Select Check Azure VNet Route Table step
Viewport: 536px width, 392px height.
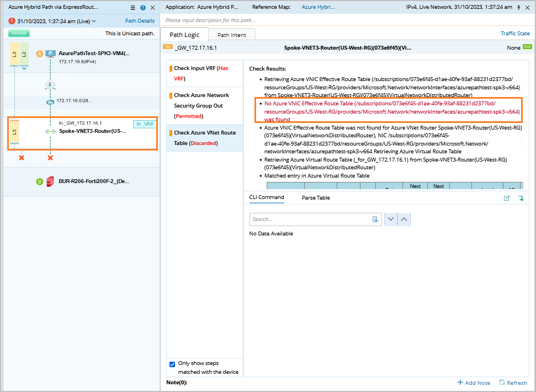pos(205,138)
